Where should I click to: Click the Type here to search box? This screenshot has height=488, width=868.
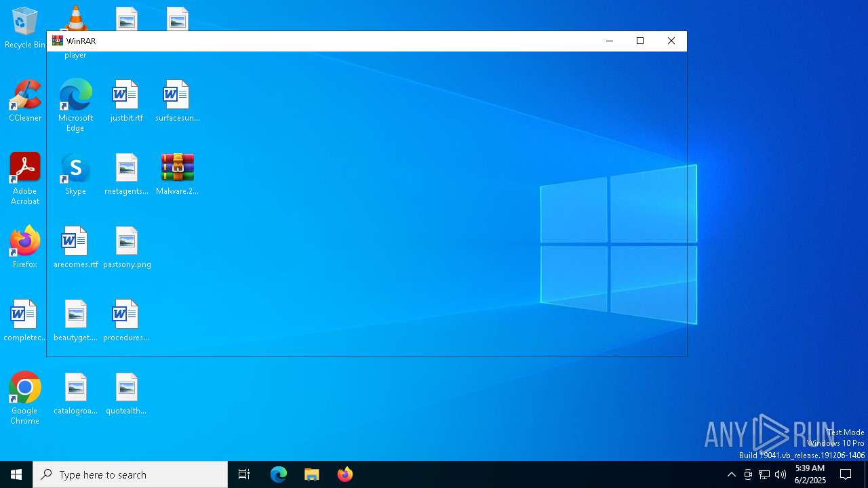(x=130, y=474)
